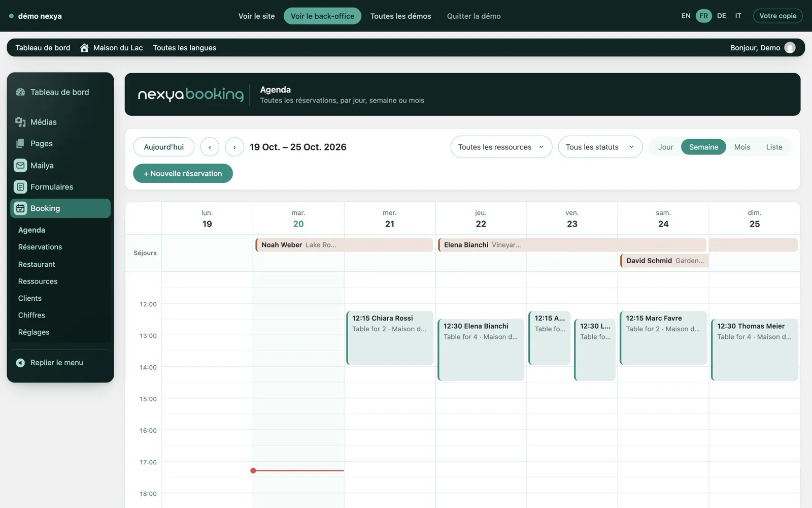Click the Formulaires form icon
The height and width of the screenshot is (508, 812).
click(x=20, y=187)
